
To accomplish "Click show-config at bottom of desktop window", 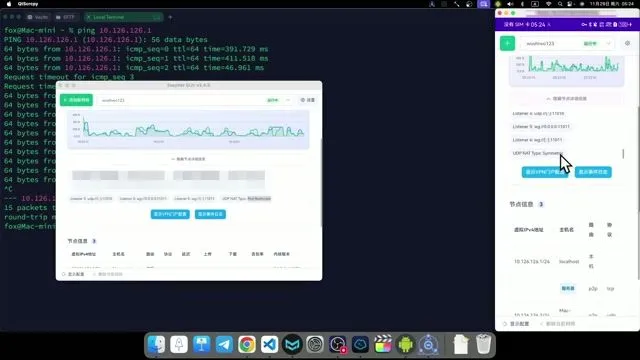I will point(73,274).
